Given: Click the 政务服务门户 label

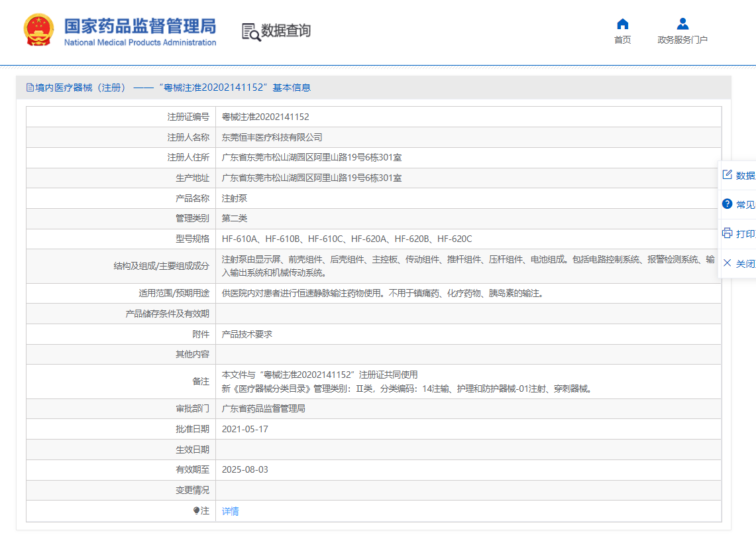Looking at the screenshot, I should click(682, 40).
